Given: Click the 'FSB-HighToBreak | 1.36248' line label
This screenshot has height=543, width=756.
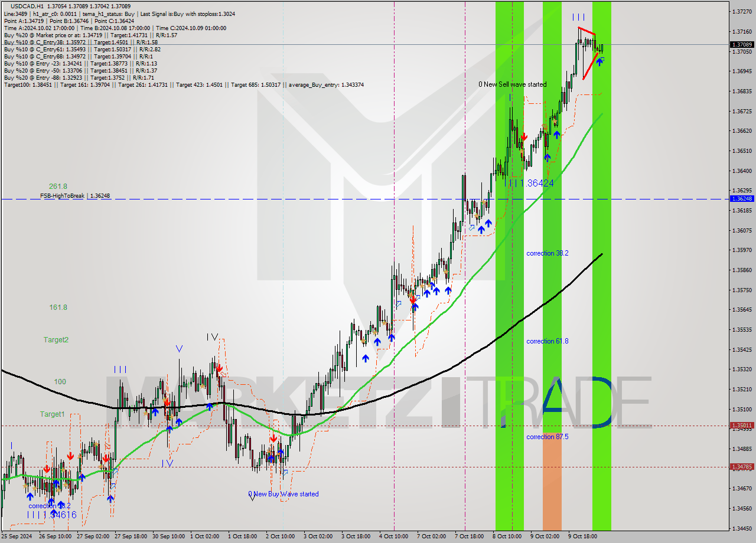Looking at the screenshot, I should (75, 195).
